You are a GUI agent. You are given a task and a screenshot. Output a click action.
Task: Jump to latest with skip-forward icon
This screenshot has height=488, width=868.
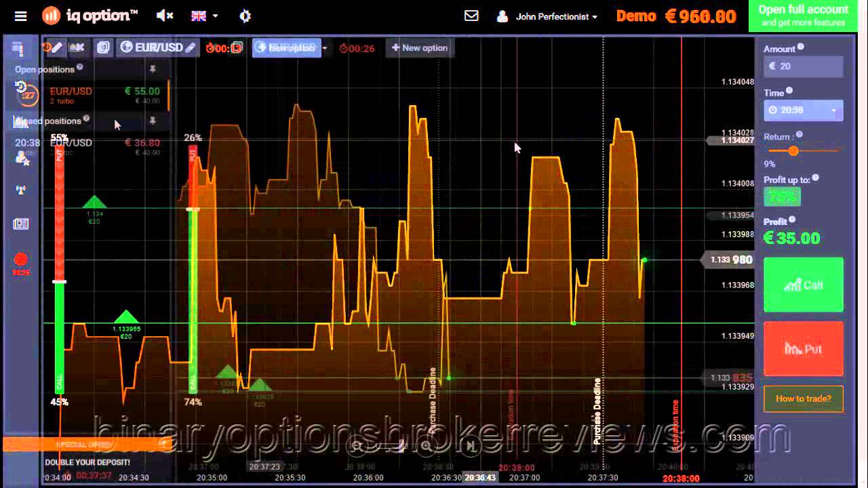tap(471, 445)
